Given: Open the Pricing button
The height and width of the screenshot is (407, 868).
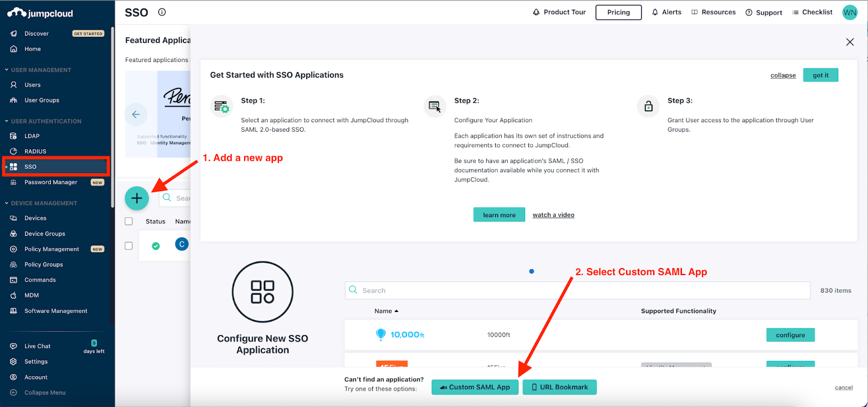Looking at the screenshot, I should tap(618, 12).
